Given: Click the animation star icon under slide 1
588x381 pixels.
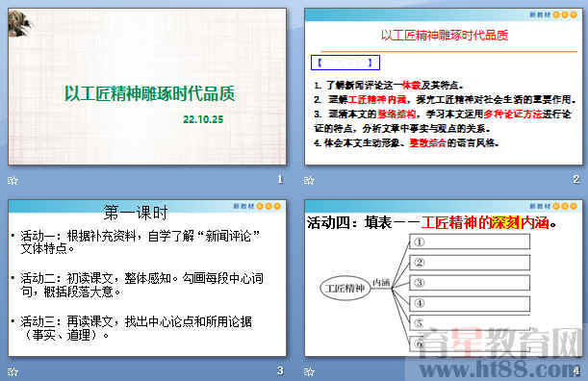Looking at the screenshot, I should 13,181.
